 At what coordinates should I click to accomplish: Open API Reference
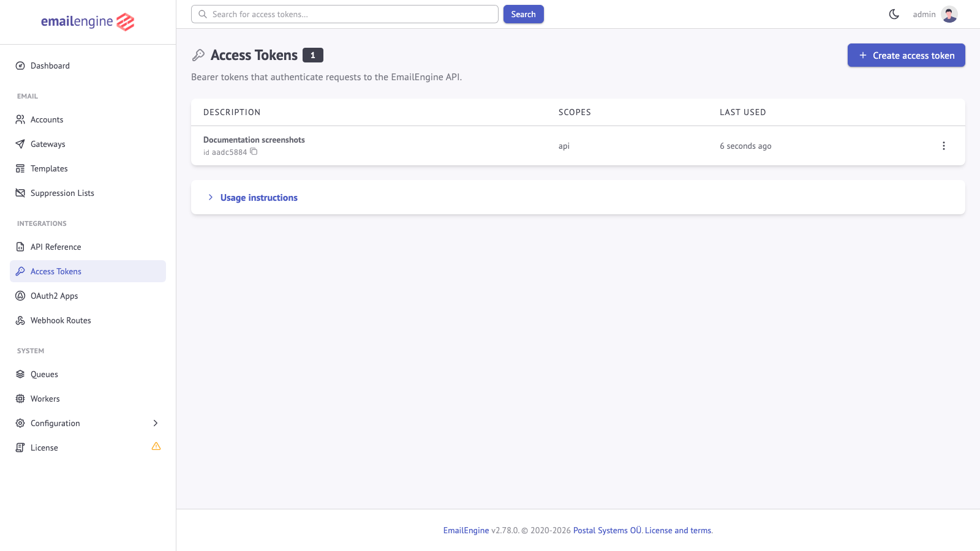pyautogui.click(x=88, y=247)
